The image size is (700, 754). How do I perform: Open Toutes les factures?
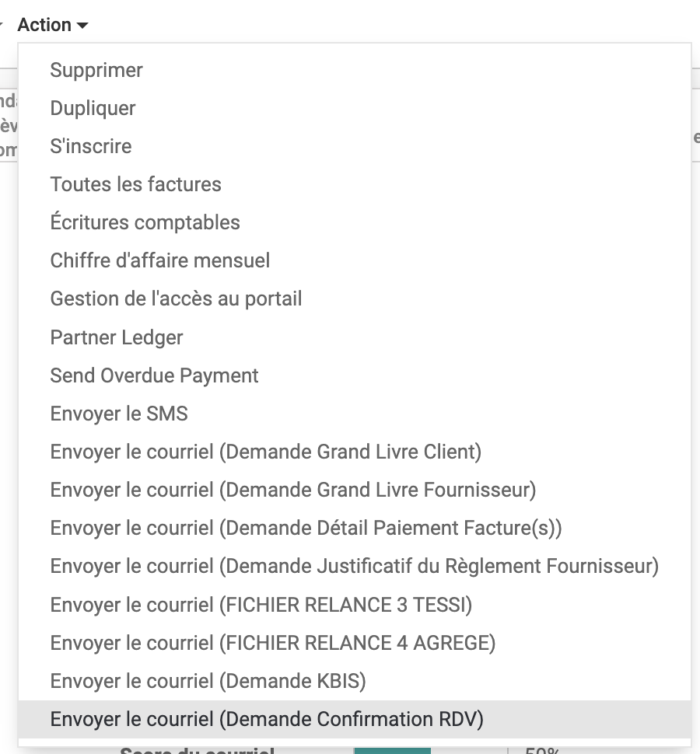355,185
